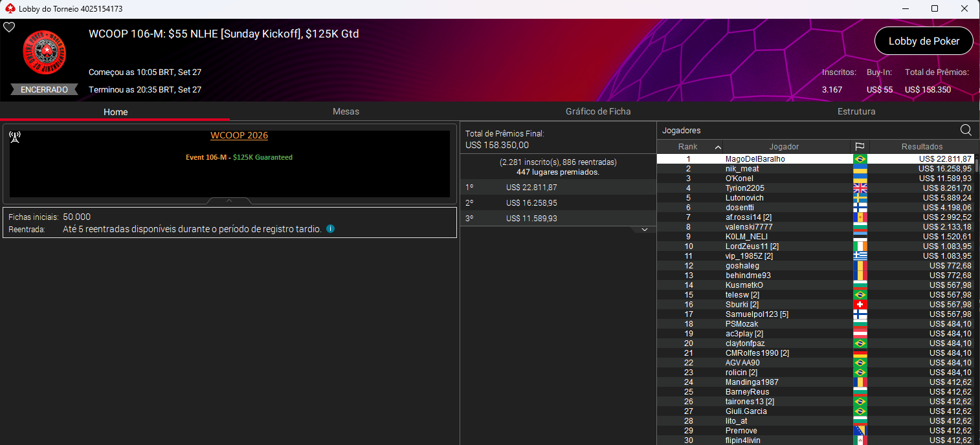Select player lito_at

coord(816,421)
